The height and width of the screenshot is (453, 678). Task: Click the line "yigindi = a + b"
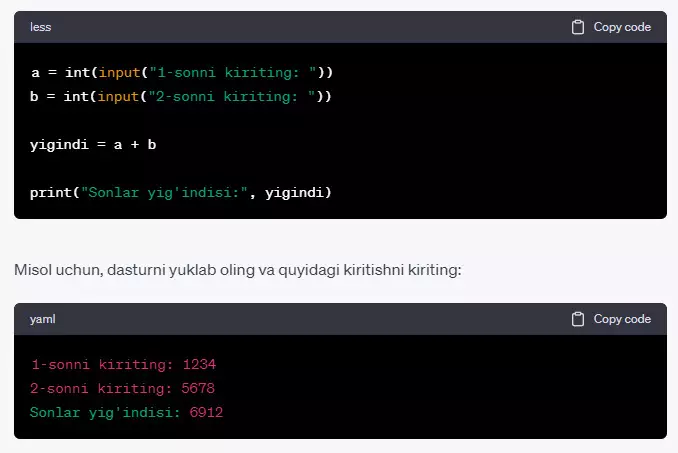pyautogui.click(x=93, y=145)
